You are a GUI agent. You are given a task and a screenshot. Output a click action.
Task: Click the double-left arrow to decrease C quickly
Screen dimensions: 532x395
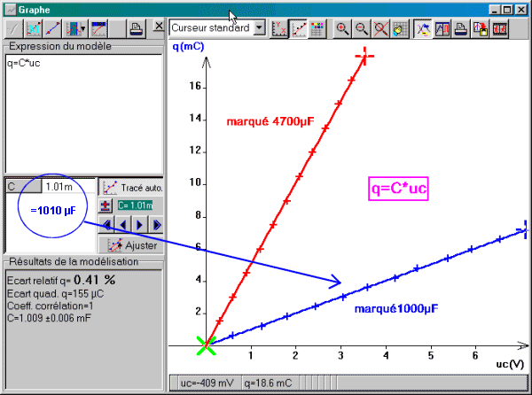point(107,224)
